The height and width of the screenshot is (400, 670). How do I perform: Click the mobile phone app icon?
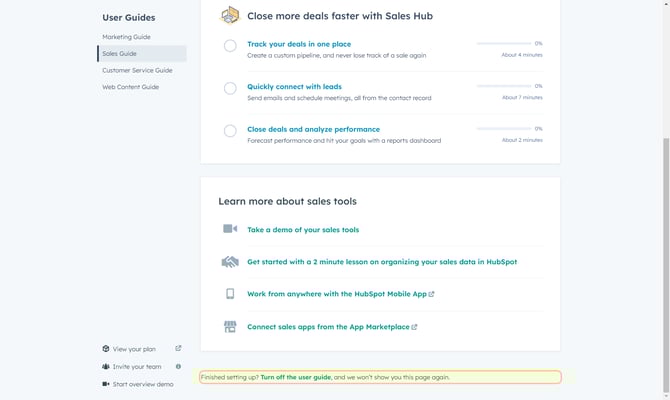point(230,294)
